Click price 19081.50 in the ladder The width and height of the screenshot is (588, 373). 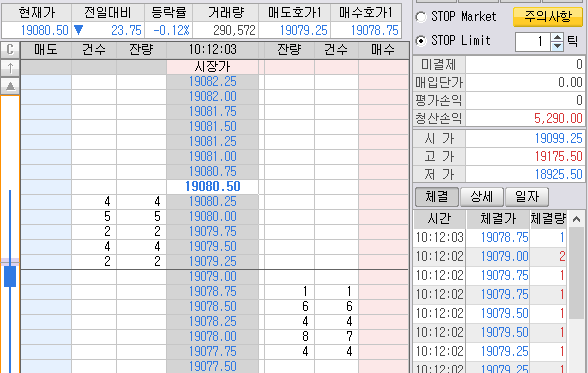(x=213, y=127)
